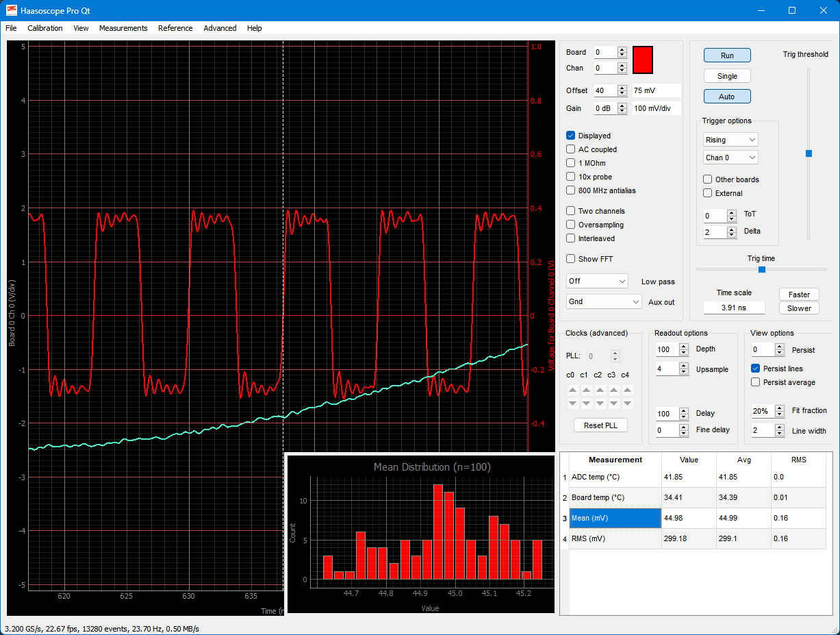The height and width of the screenshot is (635, 840).
Task: Click the c4 clock down arrow
Action: (628, 403)
